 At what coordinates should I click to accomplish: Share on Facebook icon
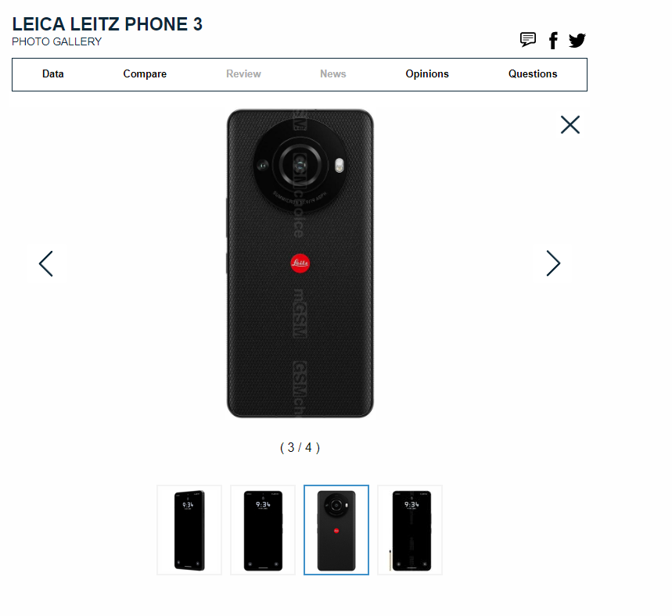click(x=553, y=41)
